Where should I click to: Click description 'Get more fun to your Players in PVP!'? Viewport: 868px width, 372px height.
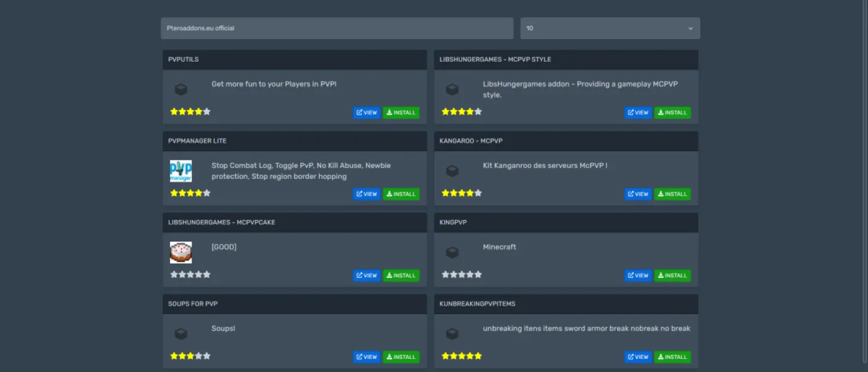click(274, 84)
